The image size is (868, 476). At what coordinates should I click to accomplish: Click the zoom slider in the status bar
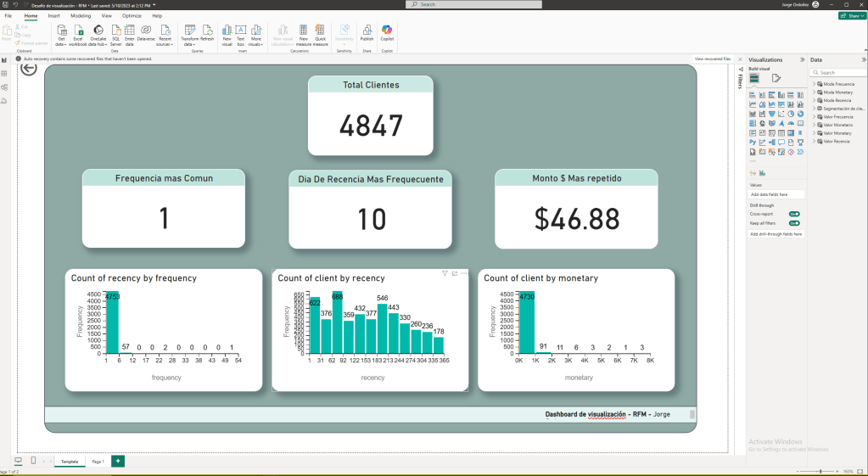point(820,471)
